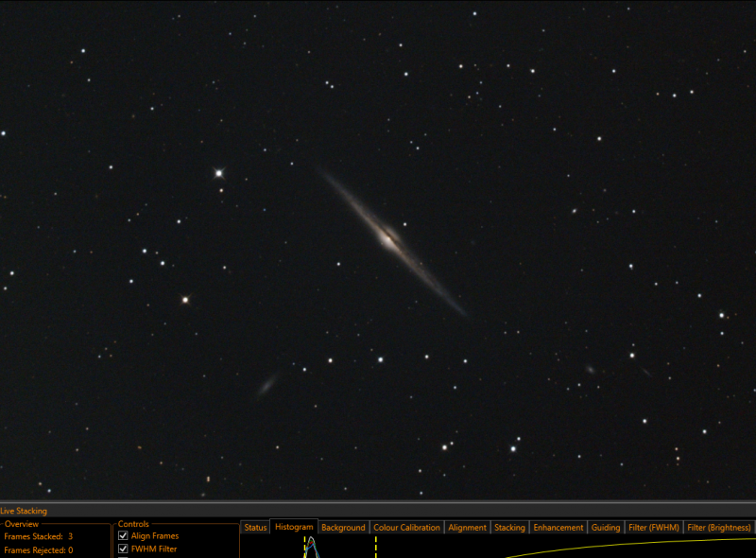Image resolution: width=756 pixels, height=558 pixels.
Task: Click the left yellow dashed histogram level line
Action: coord(304,547)
